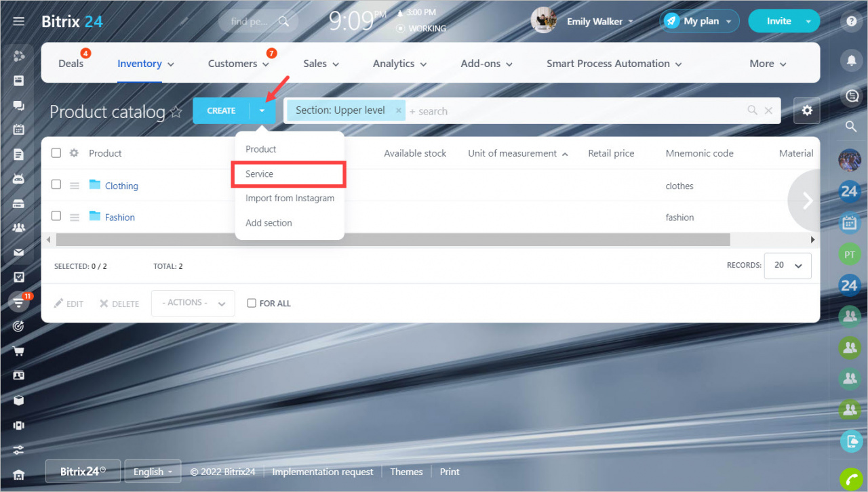Open the Fashion folder link
This screenshot has width=868, height=492.
click(x=120, y=217)
